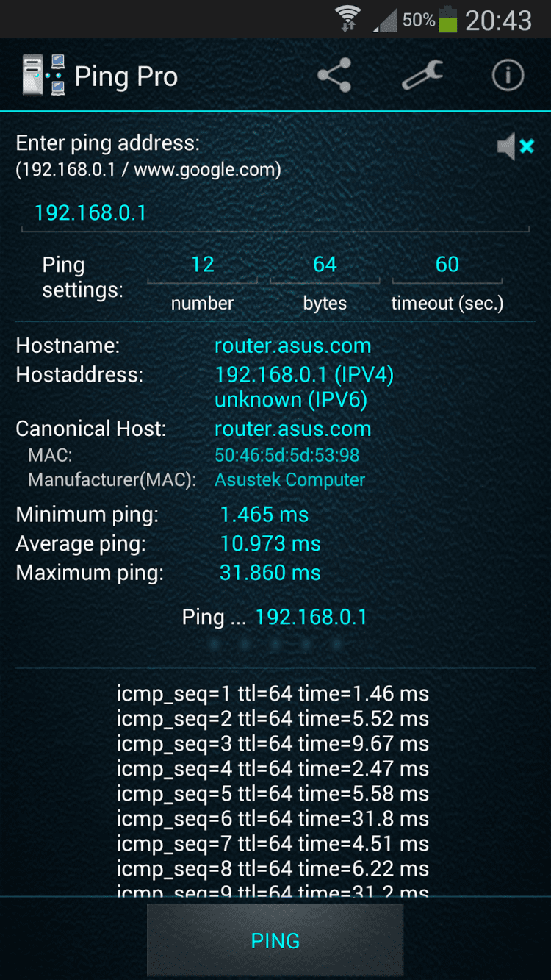551x980 pixels.
Task: Select the icmp_seq=1 result line
Action: tap(273, 693)
